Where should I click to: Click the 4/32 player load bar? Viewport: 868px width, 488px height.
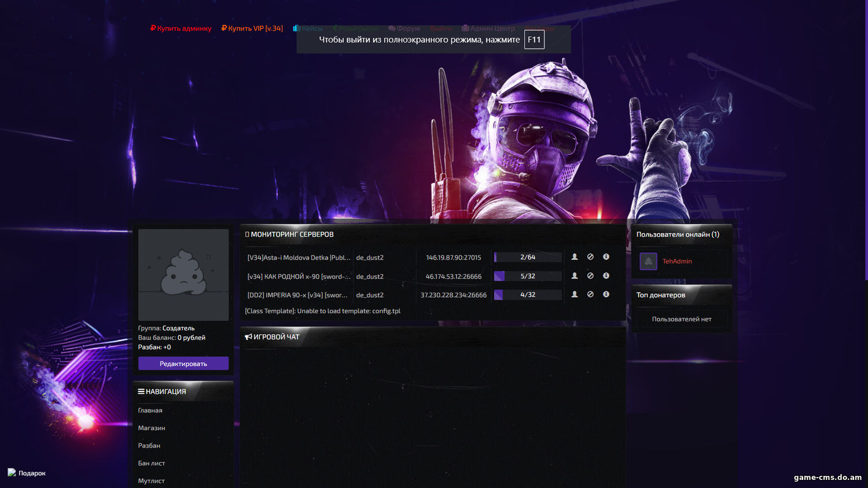[528, 295]
